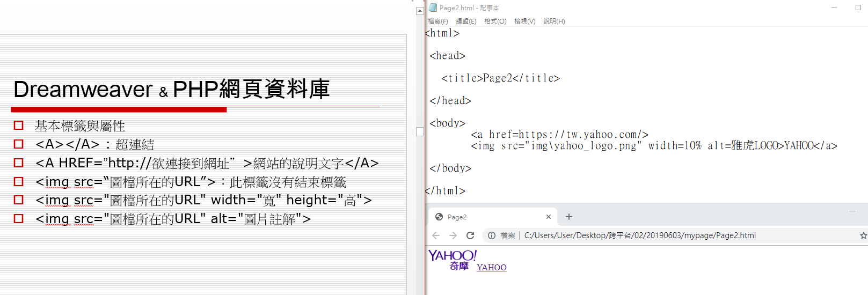Click the site info icon in address bar

click(491, 235)
